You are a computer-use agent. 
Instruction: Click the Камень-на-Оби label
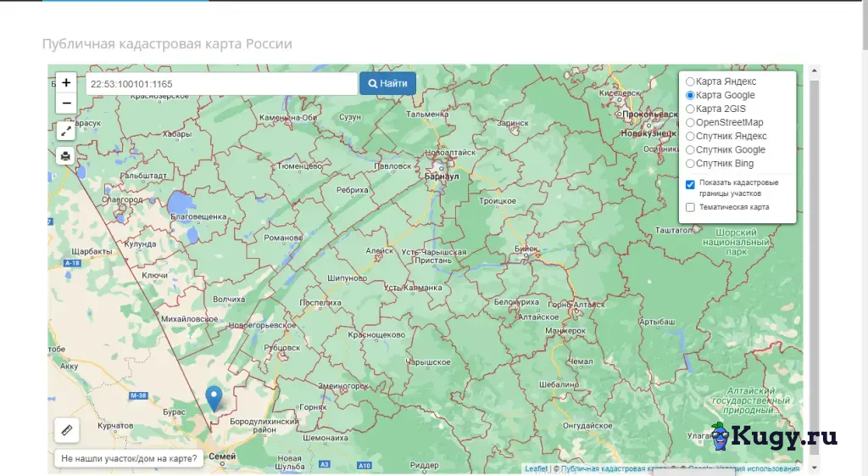tap(288, 117)
